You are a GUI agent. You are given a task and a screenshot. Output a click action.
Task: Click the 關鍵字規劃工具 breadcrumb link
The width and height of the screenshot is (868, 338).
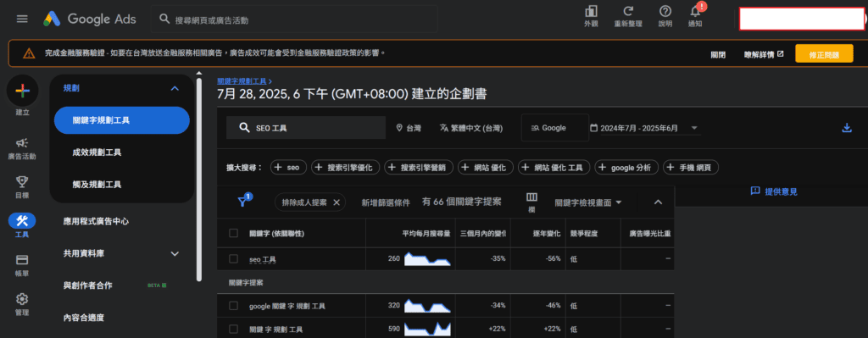click(242, 80)
